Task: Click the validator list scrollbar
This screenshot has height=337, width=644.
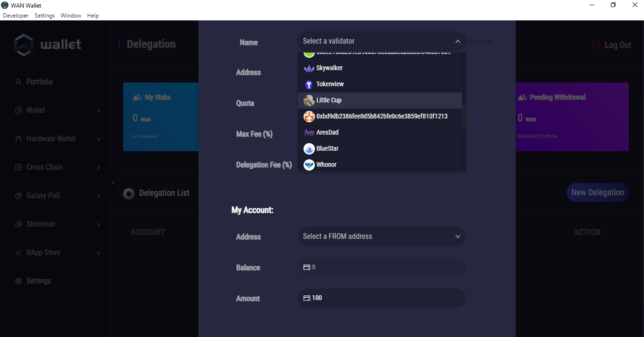Action: click(x=464, y=117)
